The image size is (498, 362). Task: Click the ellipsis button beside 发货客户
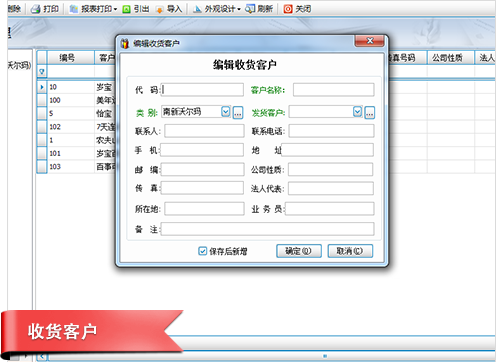(370, 113)
